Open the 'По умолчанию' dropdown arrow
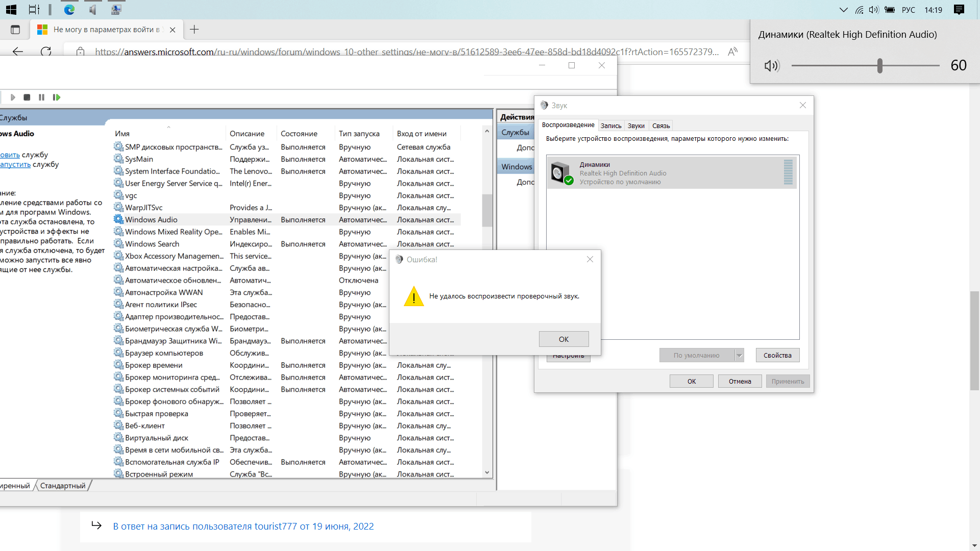980x551 pixels. click(739, 356)
